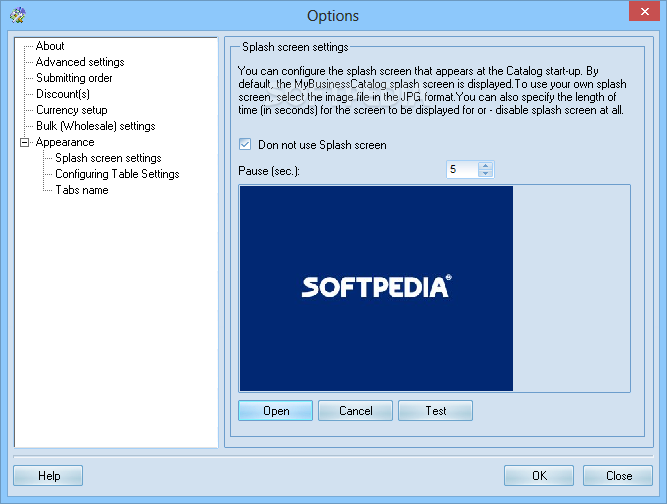This screenshot has width=667, height=504.
Task: Select Submitting order tree entry
Action: tap(74, 78)
